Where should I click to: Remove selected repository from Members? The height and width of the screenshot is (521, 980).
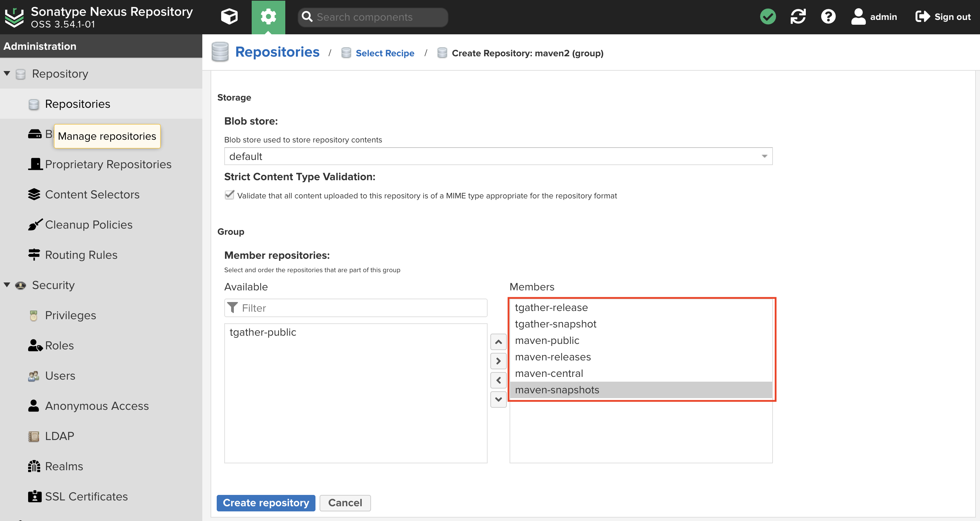[x=498, y=380]
